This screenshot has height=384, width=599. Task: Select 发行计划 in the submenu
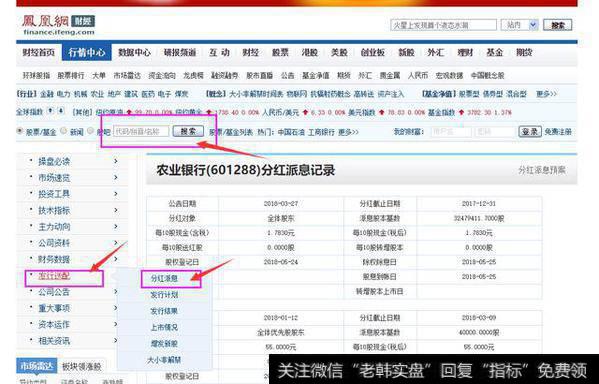pyautogui.click(x=164, y=295)
